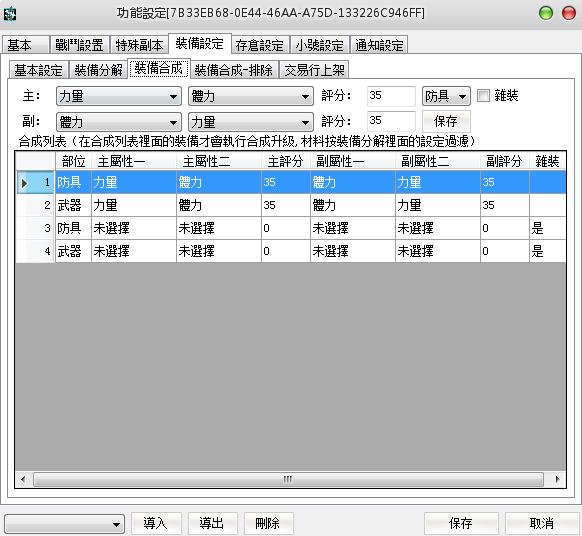
Task: Switch to the 戰鬥設置 tab
Action: [x=79, y=45]
